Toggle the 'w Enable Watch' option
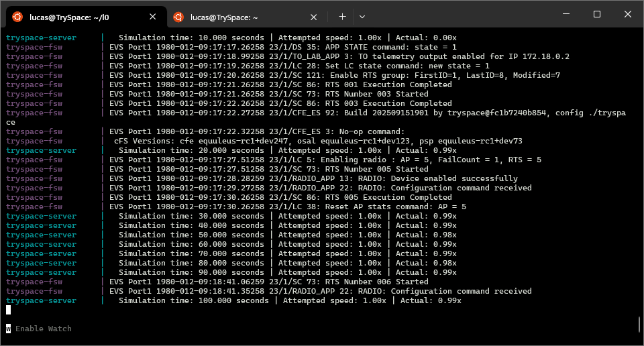This screenshot has width=644, height=346. [x=39, y=329]
